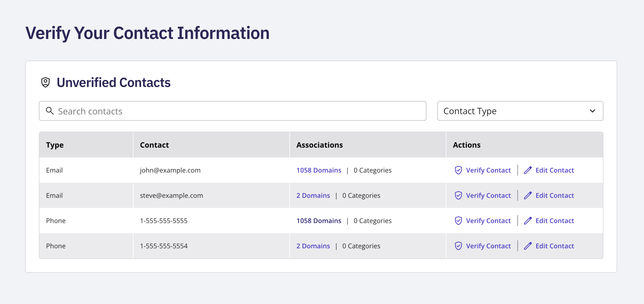Click the pencil icon for steve@example.com

pyautogui.click(x=528, y=195)
